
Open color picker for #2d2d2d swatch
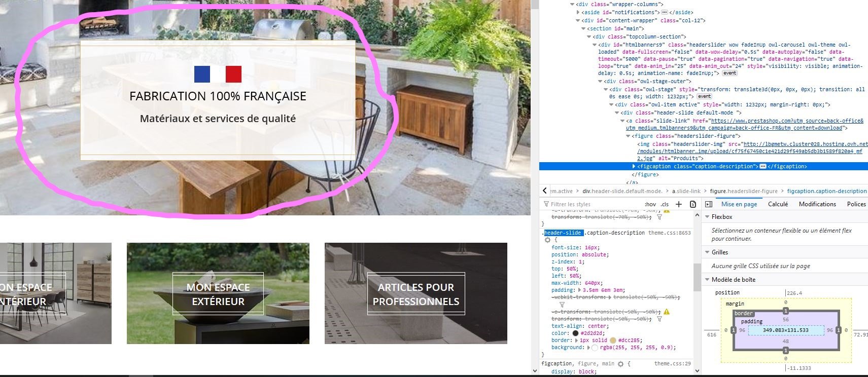575,333
